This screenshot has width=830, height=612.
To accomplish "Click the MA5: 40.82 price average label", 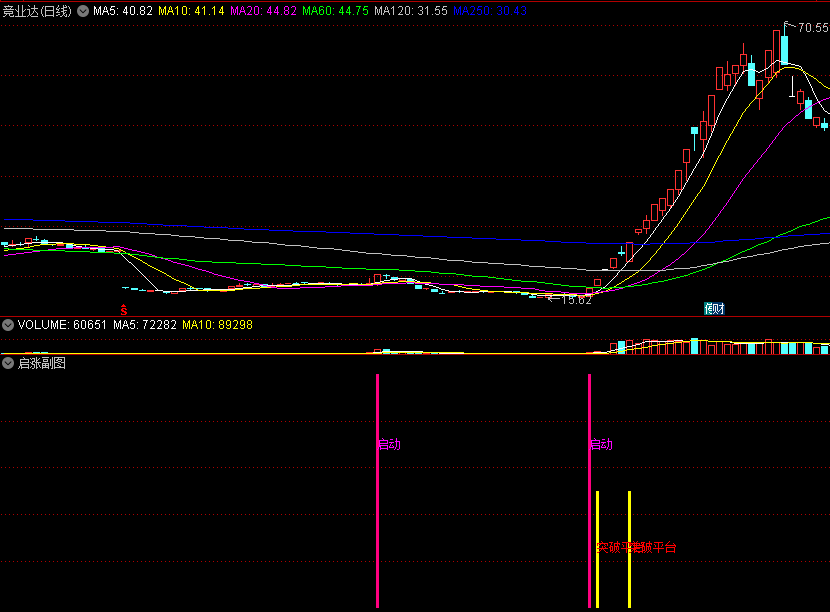I will click(123, 11).
